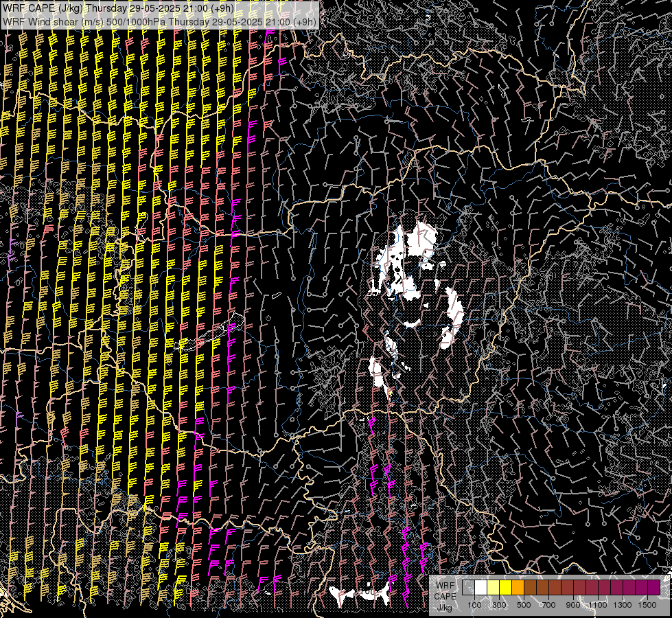Image resolution: width=672 pixels, height=618 pixels.
Task: Click the legend value 1300
Action: (623, 605)
